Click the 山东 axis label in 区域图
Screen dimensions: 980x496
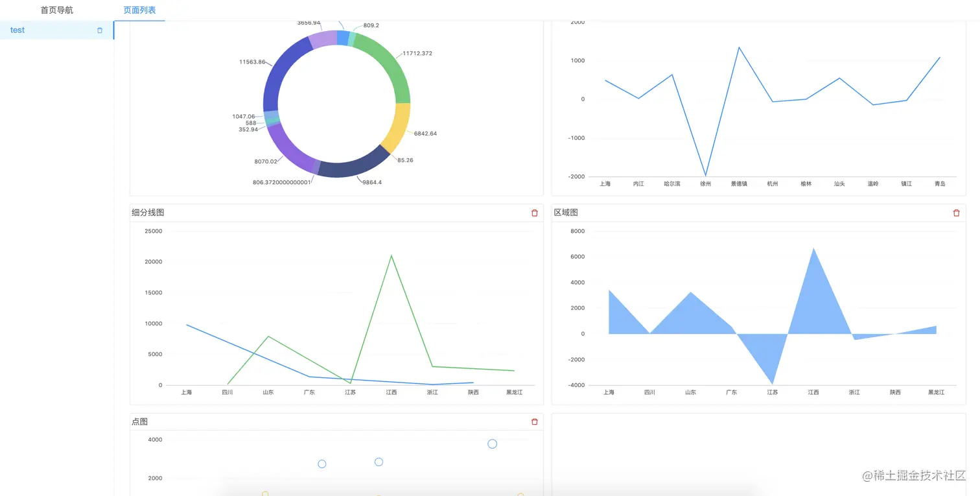coord(690,392)
